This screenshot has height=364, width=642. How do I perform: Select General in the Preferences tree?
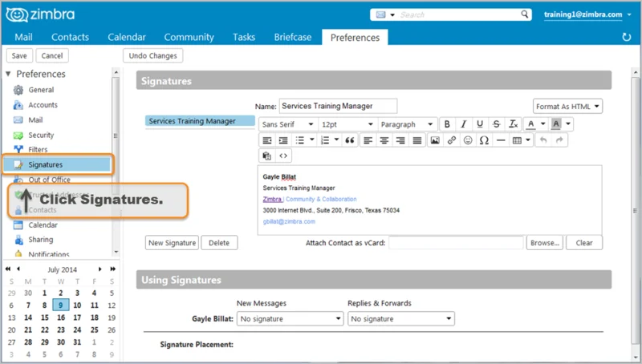(x=41, y=90)
